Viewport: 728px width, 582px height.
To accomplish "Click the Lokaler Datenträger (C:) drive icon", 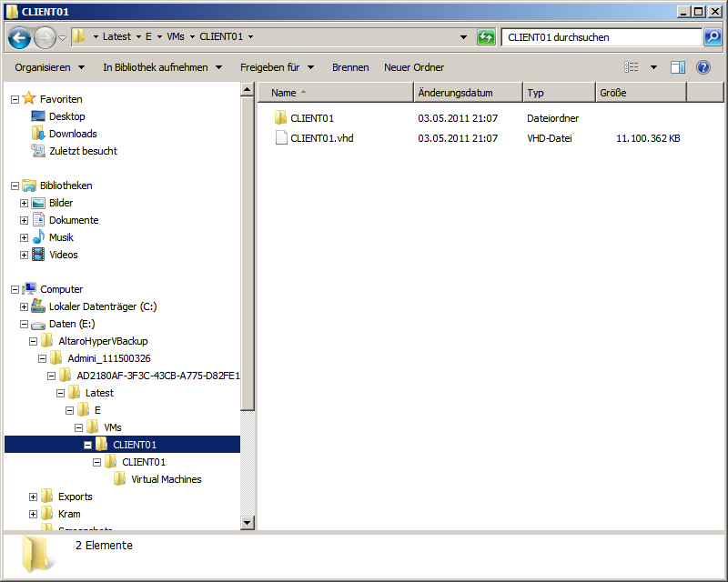I will point(38,306).
